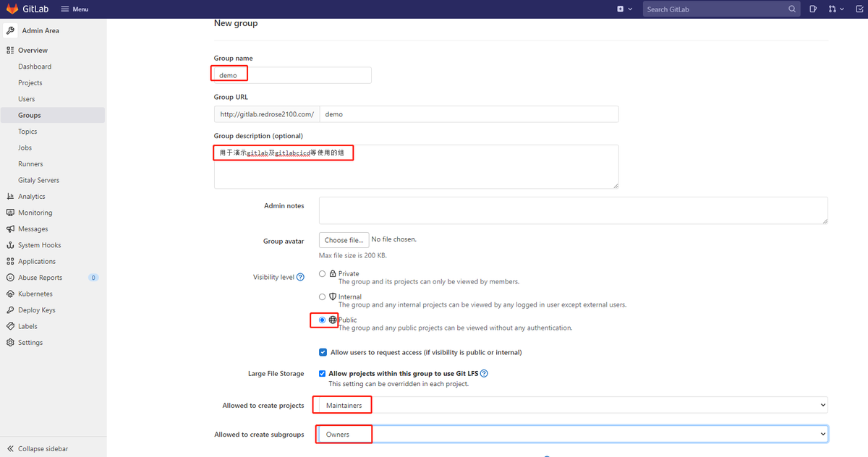The height and width of the screenshot is (457, 868).
Task: Select the Public visibility radio button
Action: 323,320
